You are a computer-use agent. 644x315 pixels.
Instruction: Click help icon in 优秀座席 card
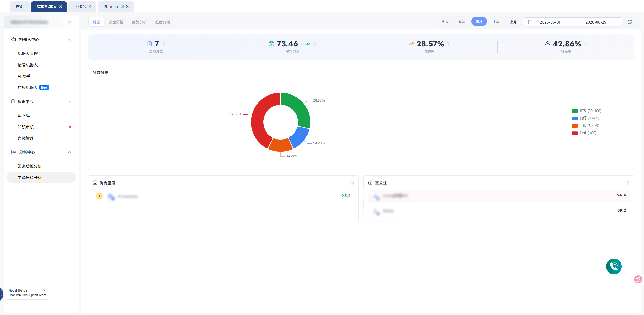[x=352, y=183]
